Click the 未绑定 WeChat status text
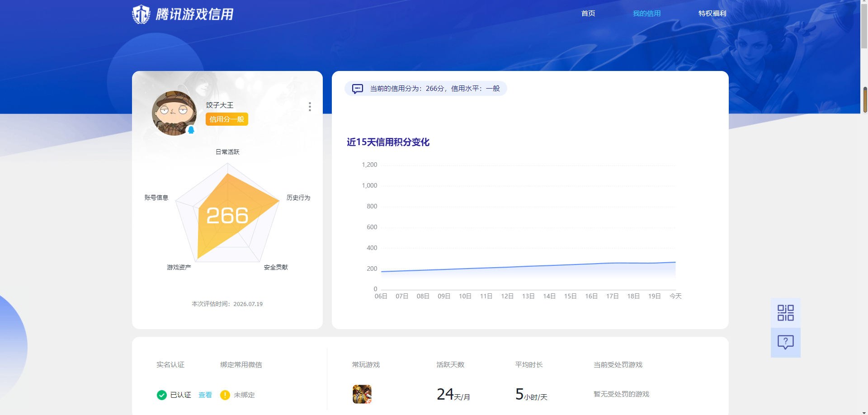 point(244,395)
